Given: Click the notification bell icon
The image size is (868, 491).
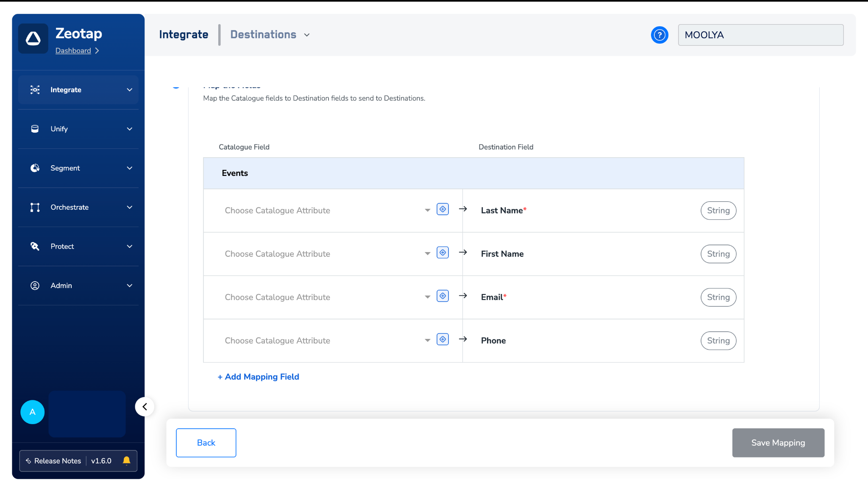Looking at the screenshot, I should tap(126, 460).
